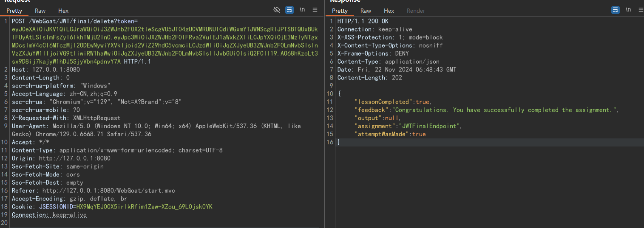The image size is (644, 228).
Task: Toggle the \n non-printable characters icon in Request
Action: pyautogui.click(x=302, y=10)
